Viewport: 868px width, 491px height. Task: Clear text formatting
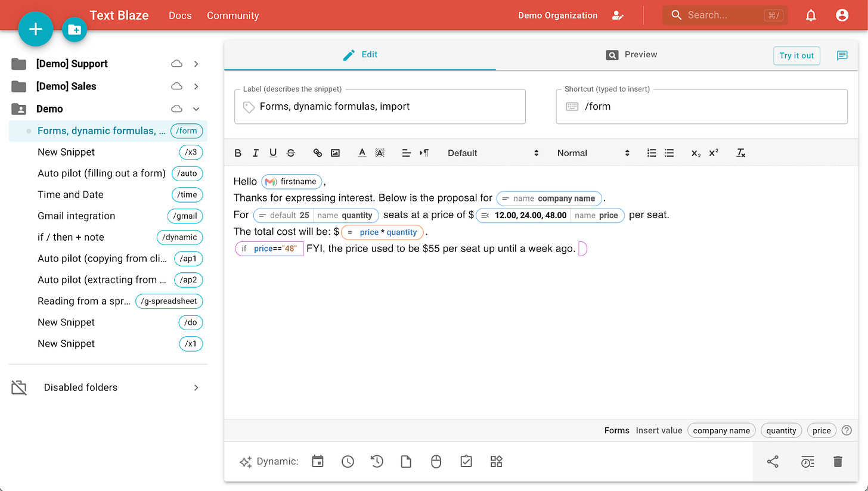[x=740, y=153]
